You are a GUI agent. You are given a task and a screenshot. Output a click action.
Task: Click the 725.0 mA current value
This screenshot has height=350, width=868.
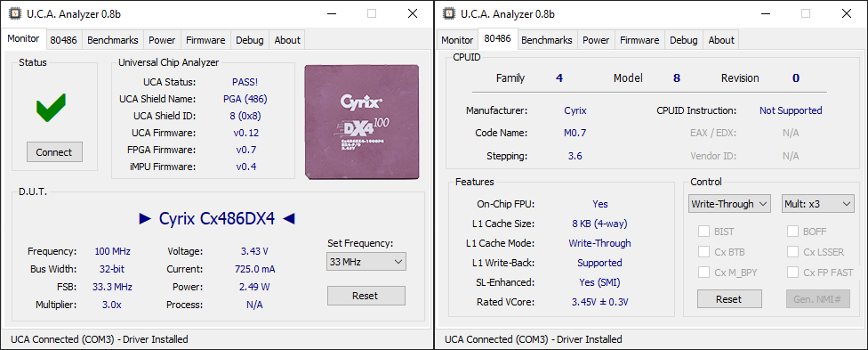coord(255,269)
